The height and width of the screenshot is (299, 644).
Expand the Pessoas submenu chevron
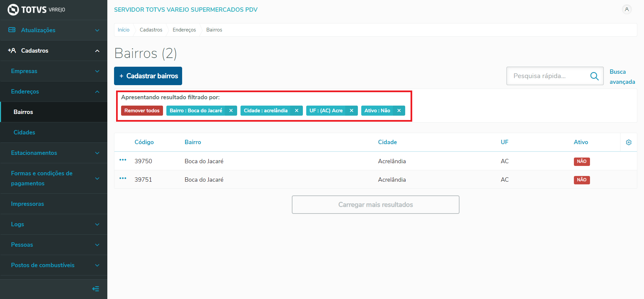tap(97, 245)
